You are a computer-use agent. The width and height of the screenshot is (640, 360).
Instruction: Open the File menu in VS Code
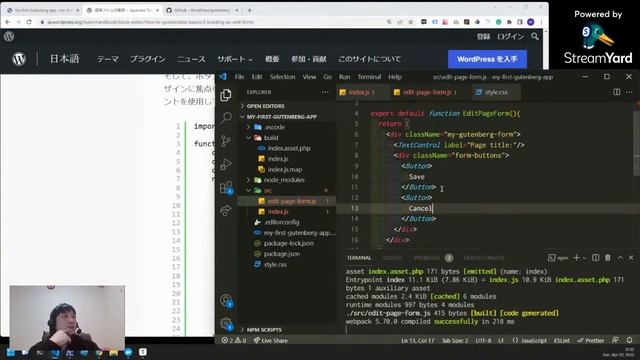tap(239, 77)
